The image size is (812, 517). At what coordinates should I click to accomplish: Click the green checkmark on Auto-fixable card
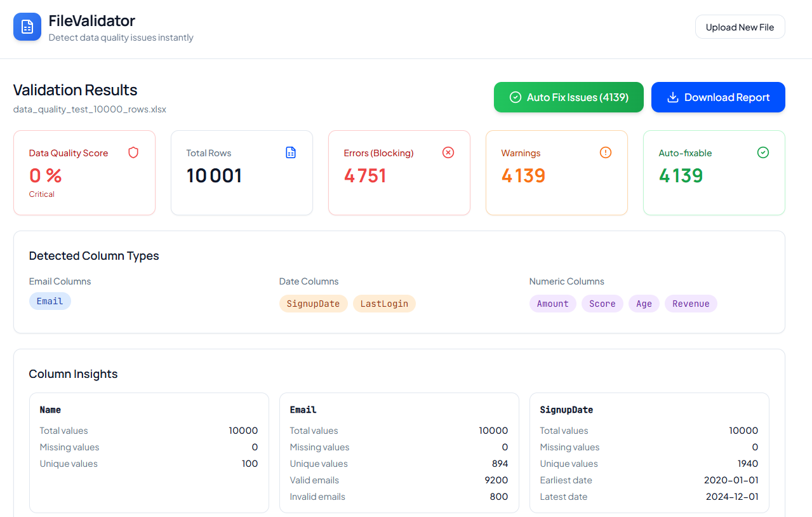pyautogui.click(x=762, y=152)
